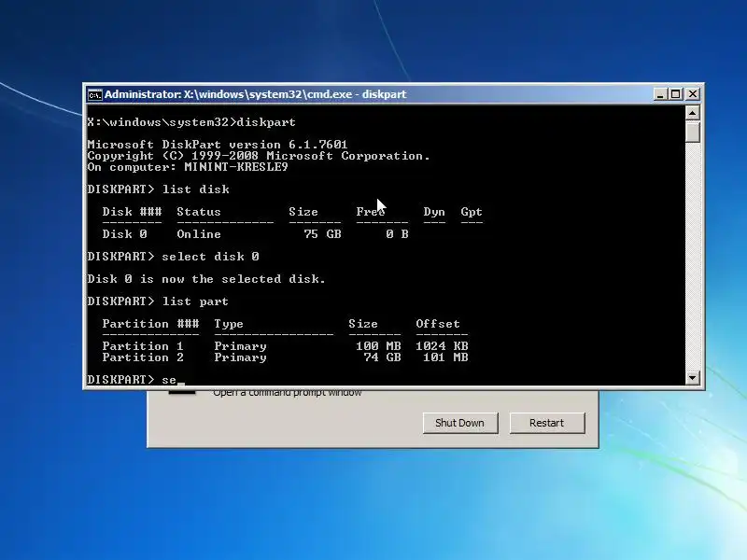Viewport: 747px width, 560px height.
Task: Click the 'Type' column header
Action: pos(229,324)
